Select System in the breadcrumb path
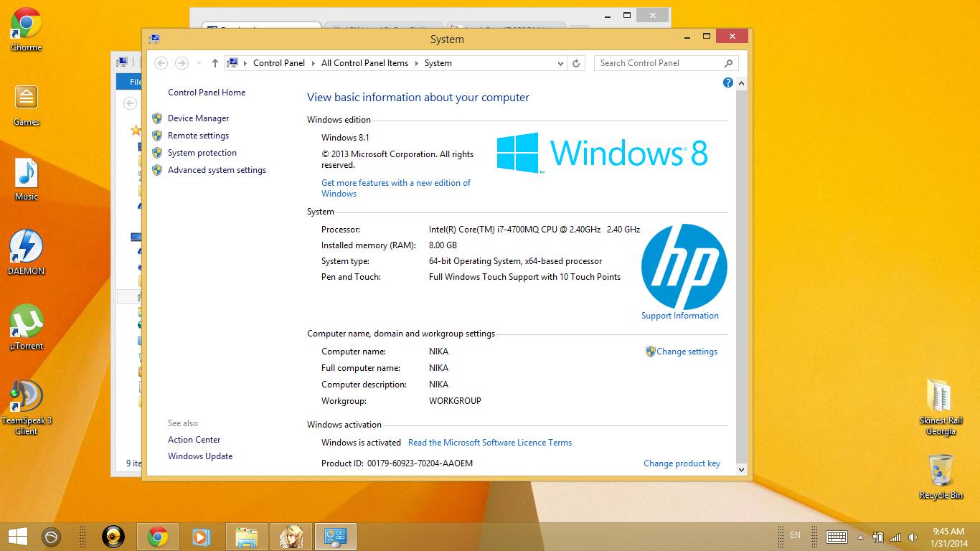Screen dimensions: 980x551 (438, 63)
